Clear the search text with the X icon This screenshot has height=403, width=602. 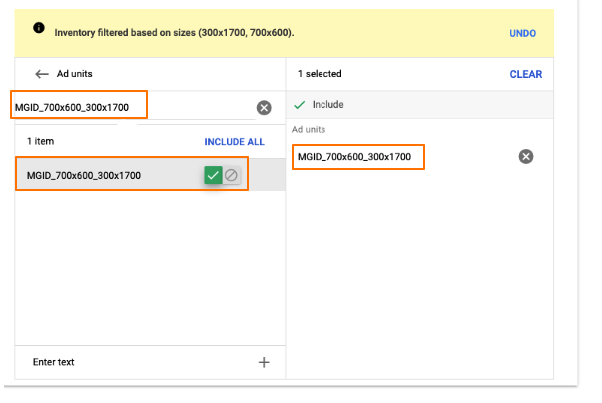tap(264, 107)
